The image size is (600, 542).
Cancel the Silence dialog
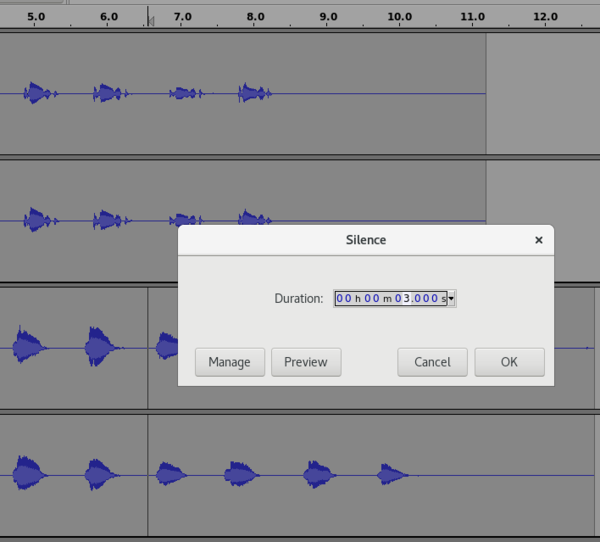click(x=432, y=362)
